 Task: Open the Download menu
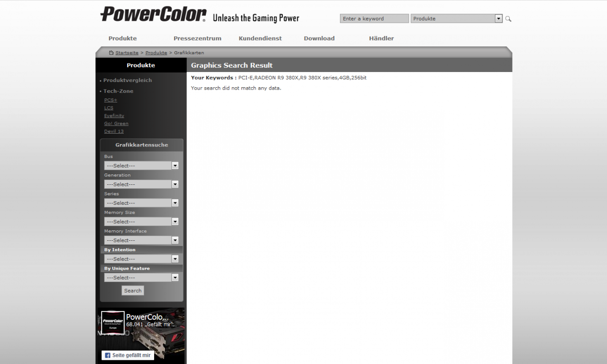tap(319, 38)
